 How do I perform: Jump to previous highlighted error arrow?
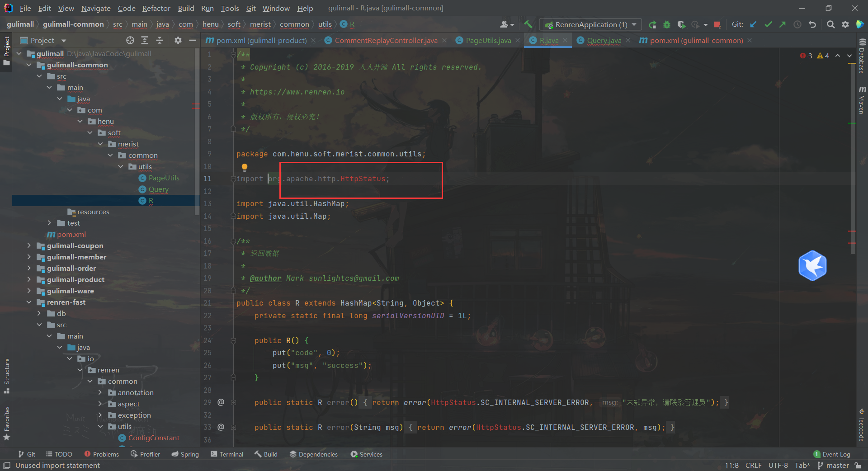coord(838,56)
